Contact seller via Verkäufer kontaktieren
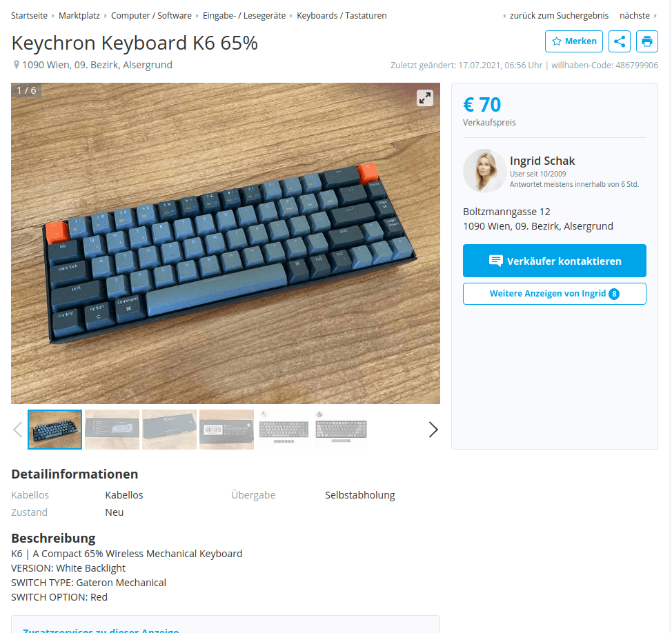The image size is (672, 633). tap(555, 261)
